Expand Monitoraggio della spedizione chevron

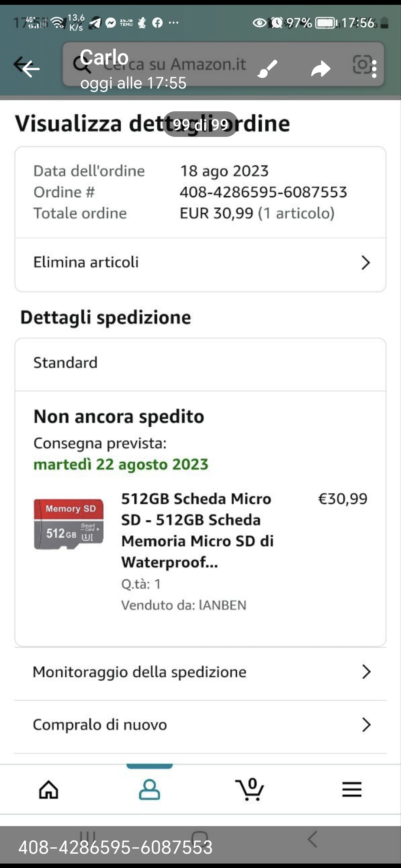pyautogui.click(x=366, y=672)
